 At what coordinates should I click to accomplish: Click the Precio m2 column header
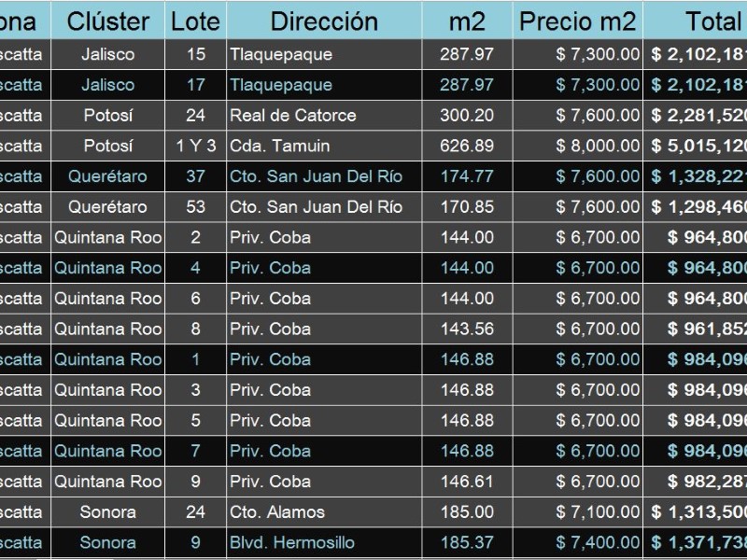point(578,21)
